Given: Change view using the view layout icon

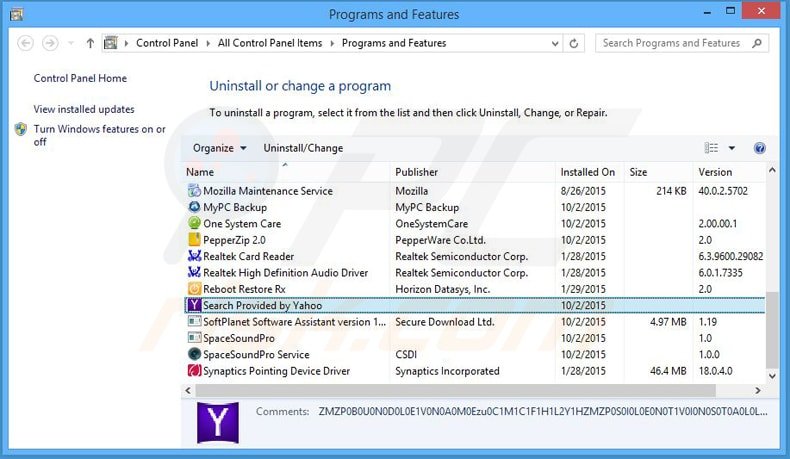Looking at the screenshot, I should 711,148.
